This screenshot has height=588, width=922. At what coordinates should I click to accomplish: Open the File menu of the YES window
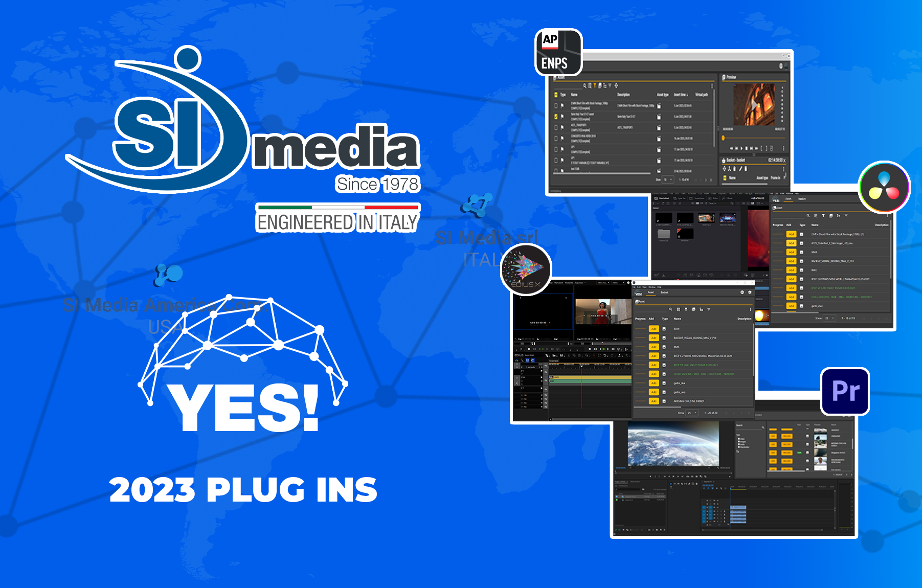click(634, 287)
